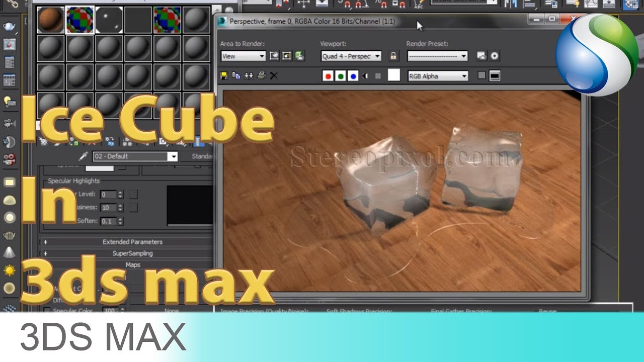Click the Specular Level map button
Viewport: 644px width, 362px height.
[133, 194]
